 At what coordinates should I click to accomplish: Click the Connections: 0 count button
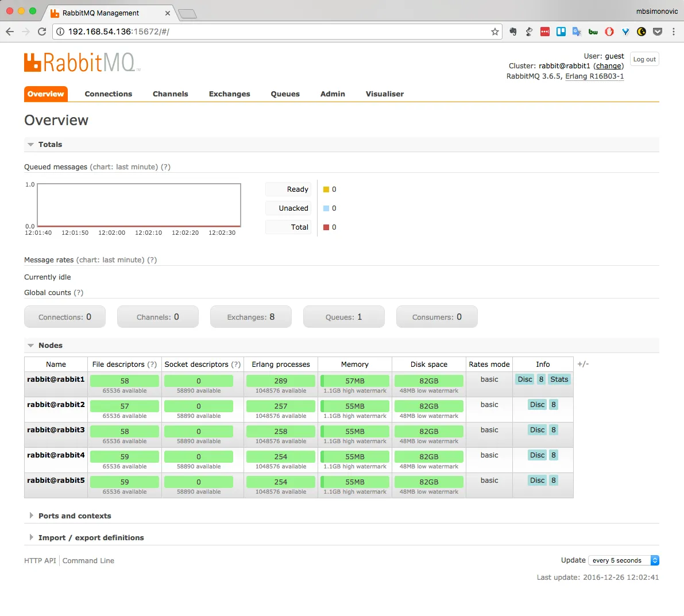tap(65, 317)
